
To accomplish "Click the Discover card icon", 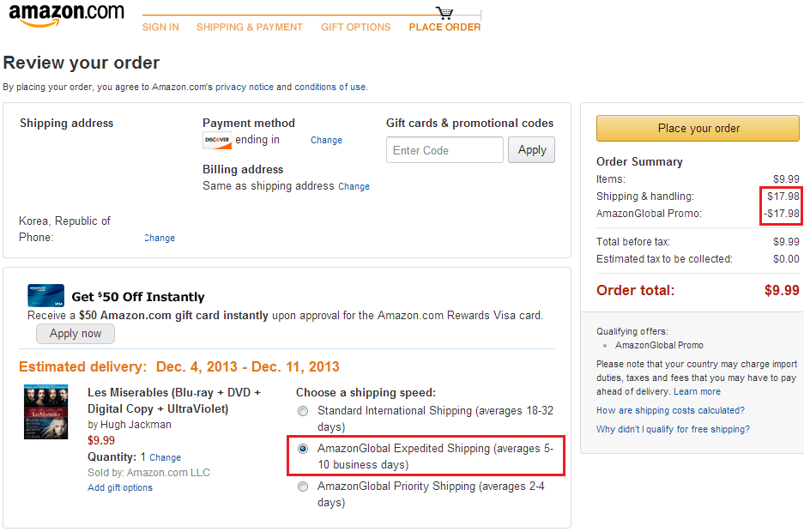I will pos(216,141).
